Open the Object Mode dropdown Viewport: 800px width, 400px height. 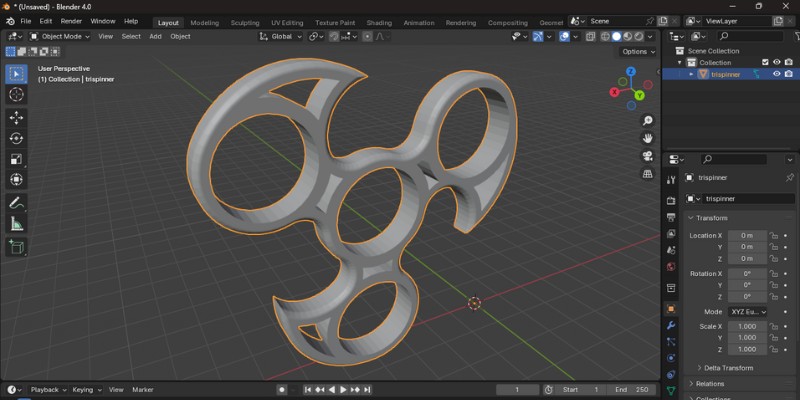60,36
